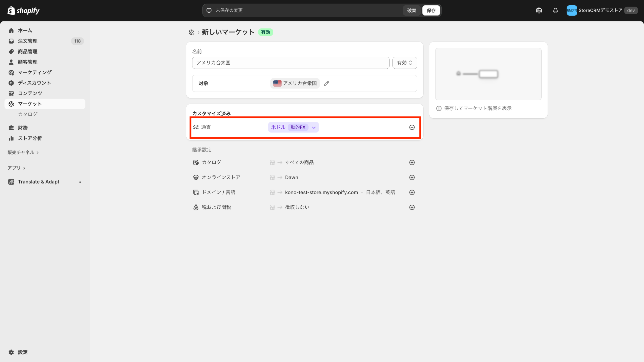Screen dimensions: 644x362
Task: Click plus icon on ドメイン / 言語 row
Action: click(x=412, y=192)
